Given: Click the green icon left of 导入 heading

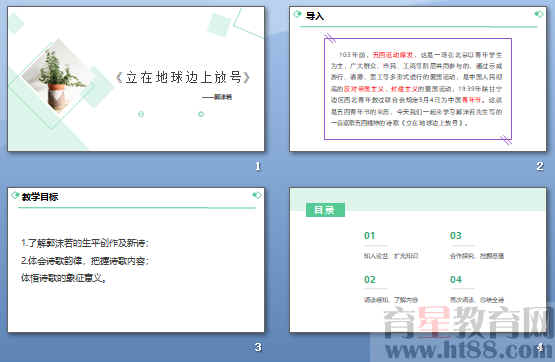Looking at the screenshot, I should point(298,14).
